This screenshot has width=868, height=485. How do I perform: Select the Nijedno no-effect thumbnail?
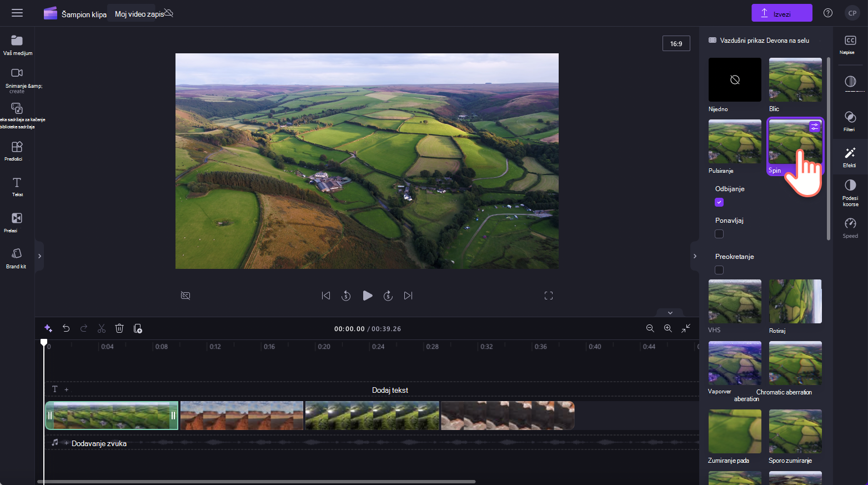coord(735,79)
